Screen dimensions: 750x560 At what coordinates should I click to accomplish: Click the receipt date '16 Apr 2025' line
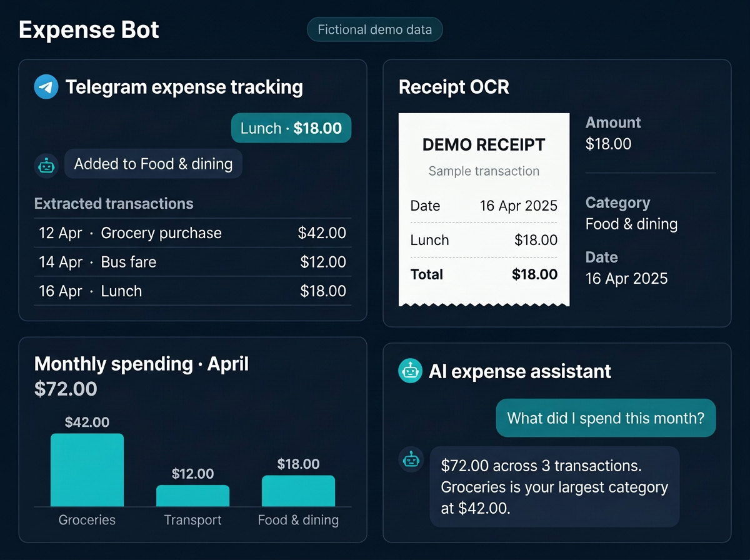pyautogui.click(x=484, y=206)
